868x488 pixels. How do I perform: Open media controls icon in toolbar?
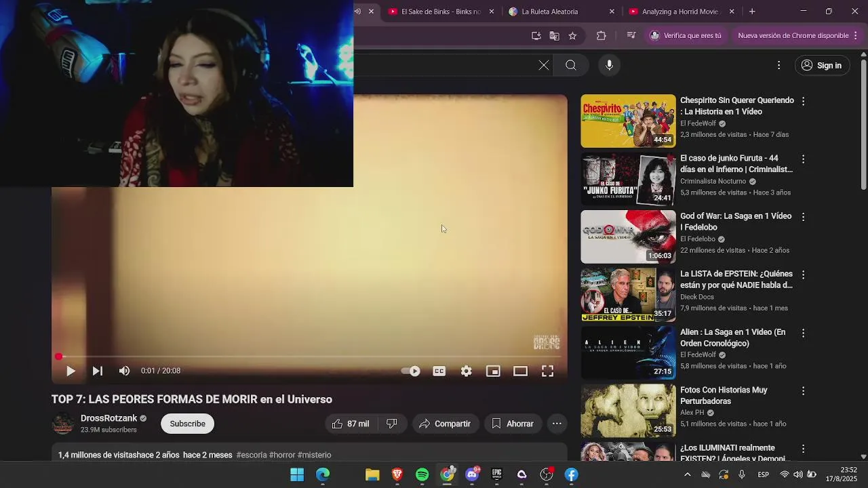click(x=631, y=35)
